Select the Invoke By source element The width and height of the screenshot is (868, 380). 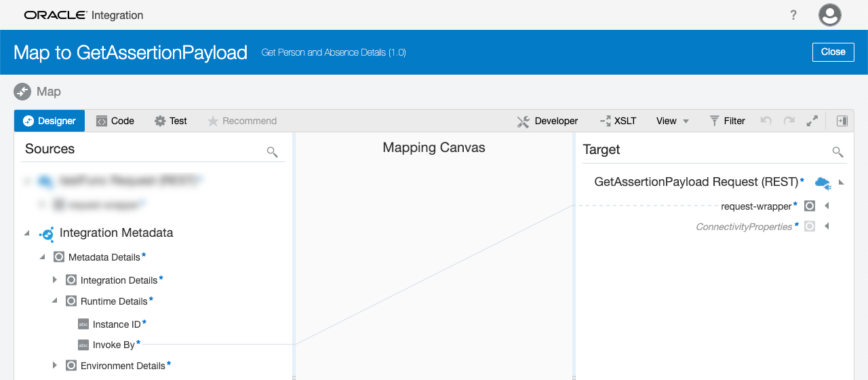point(113,345)
